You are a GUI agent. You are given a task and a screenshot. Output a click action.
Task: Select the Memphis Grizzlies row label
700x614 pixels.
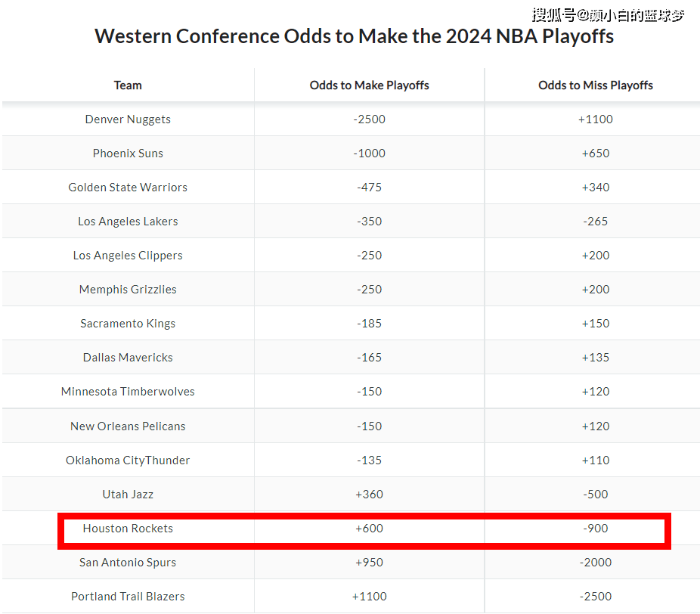pyautogui.click(x=128, y=290)
